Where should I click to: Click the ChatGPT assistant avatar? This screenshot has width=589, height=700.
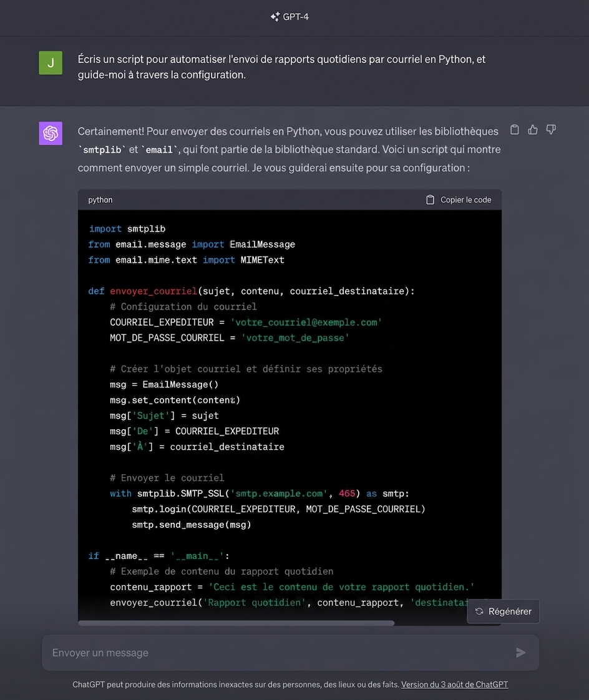click(x=51, y=134)
